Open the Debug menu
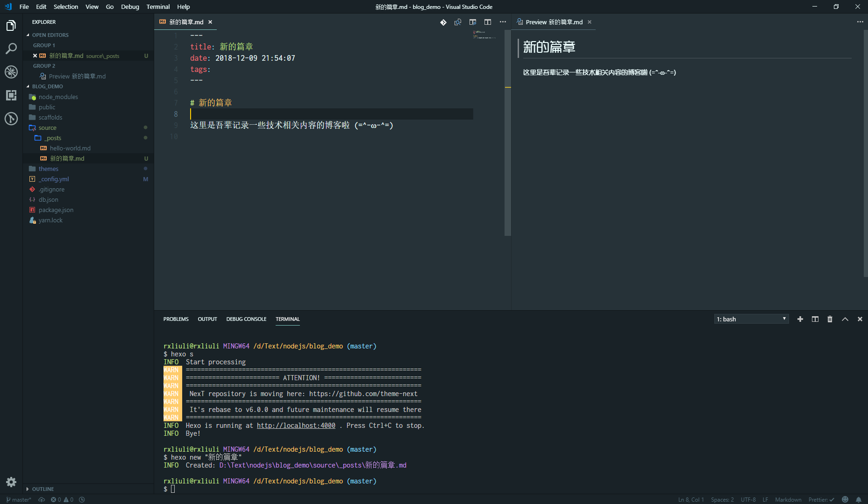This screenshot has height=504, width=868. click(130, 7)
